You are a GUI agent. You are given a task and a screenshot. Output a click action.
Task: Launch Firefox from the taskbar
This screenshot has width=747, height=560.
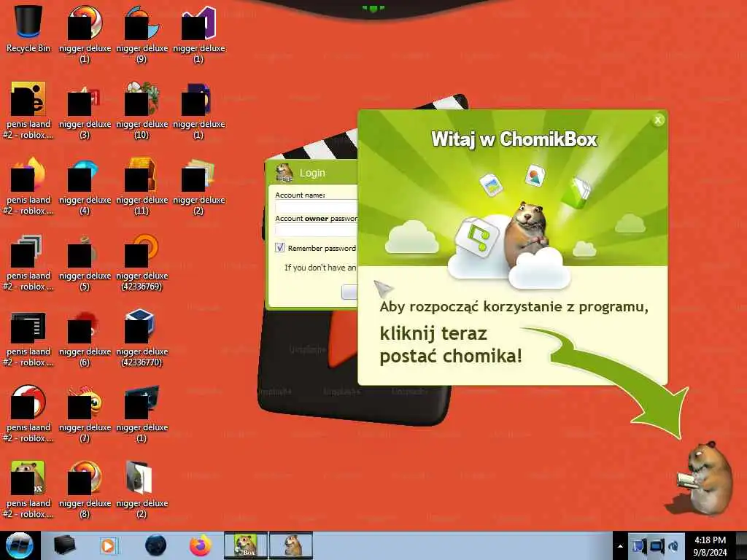pyautogui.click(x=201, y=545)
